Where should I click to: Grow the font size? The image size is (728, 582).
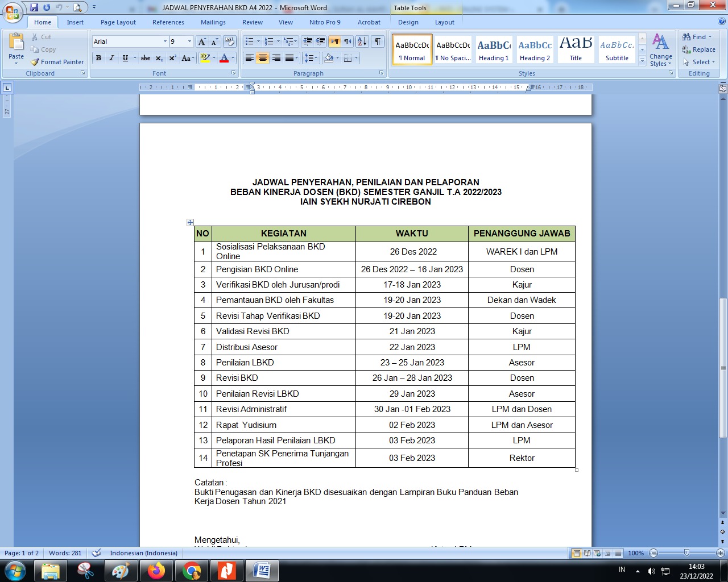(x=202, y=41)
